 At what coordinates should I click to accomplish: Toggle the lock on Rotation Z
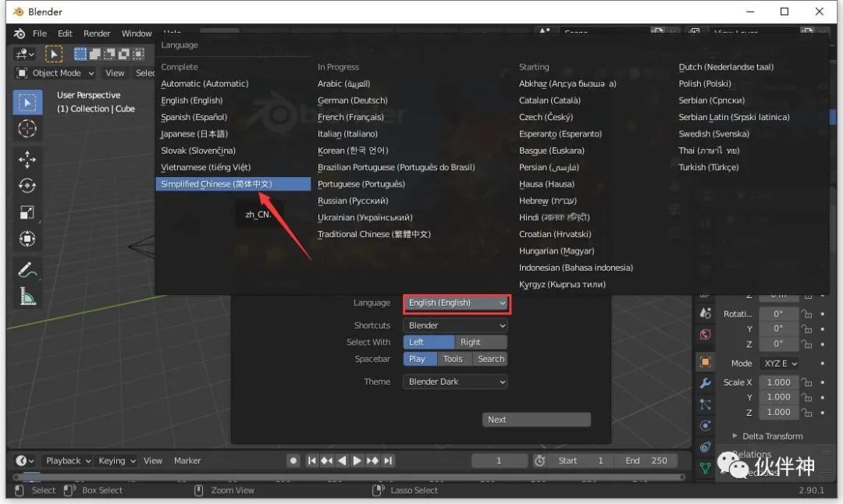tap(806, 344)
